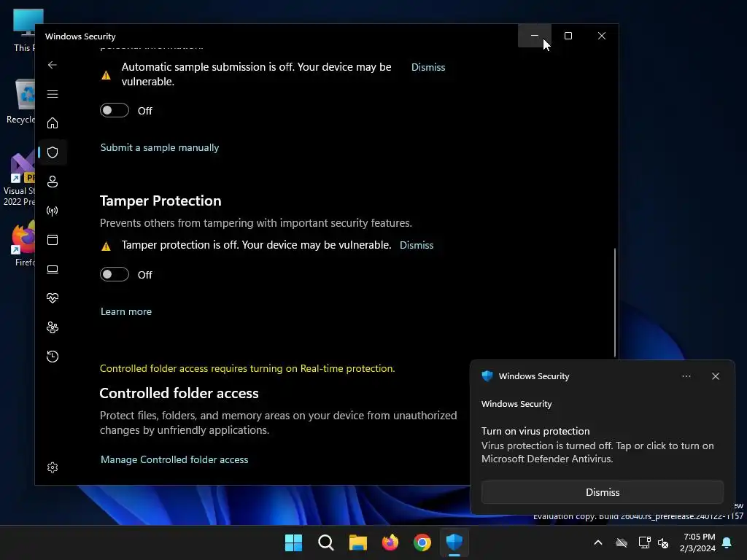Open Account protection person icon
Viewport: 747px width, 560px height.
pyautogui.click(x=53, y=182)
